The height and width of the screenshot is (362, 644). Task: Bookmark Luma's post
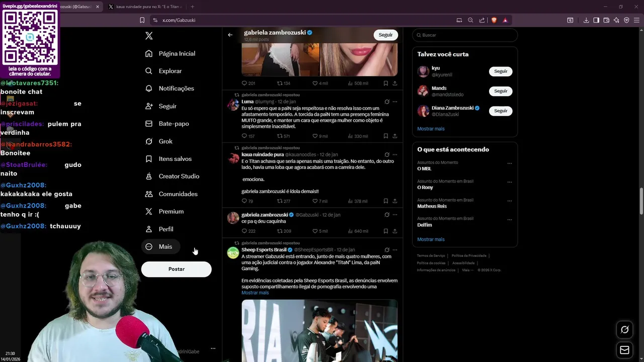coord(386,136)
